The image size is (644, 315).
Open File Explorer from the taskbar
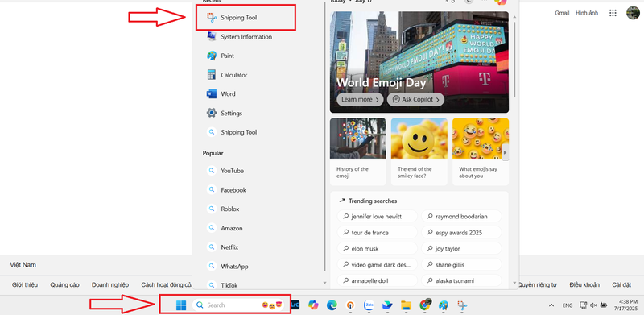[407, 305]
